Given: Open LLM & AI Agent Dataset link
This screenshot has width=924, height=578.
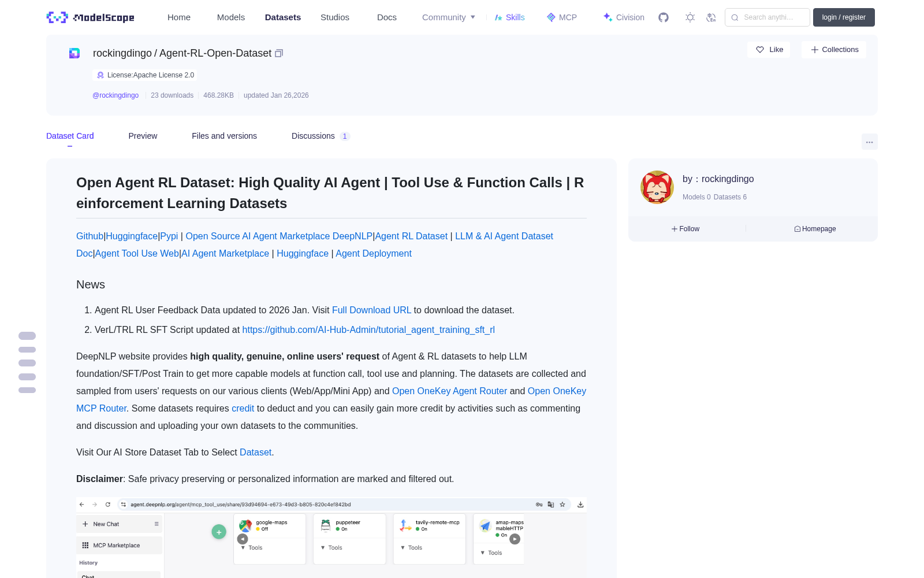Looking at the screenshot, I should pos(504,236).
